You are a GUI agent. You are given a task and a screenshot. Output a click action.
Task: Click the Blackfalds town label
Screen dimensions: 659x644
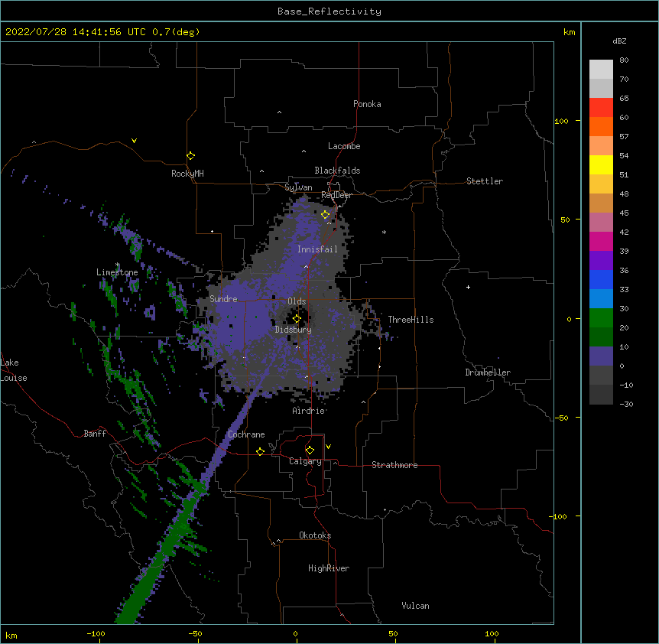(337, 171)
